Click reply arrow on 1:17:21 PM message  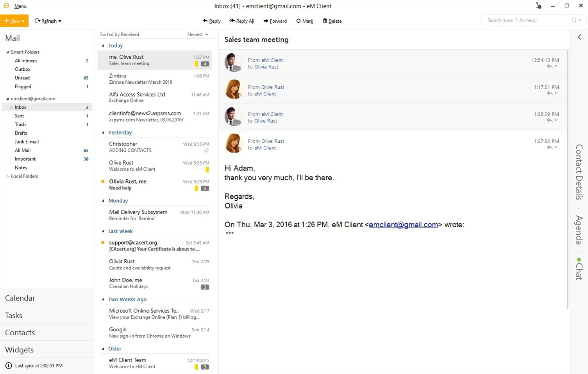[x=549, y=93]
